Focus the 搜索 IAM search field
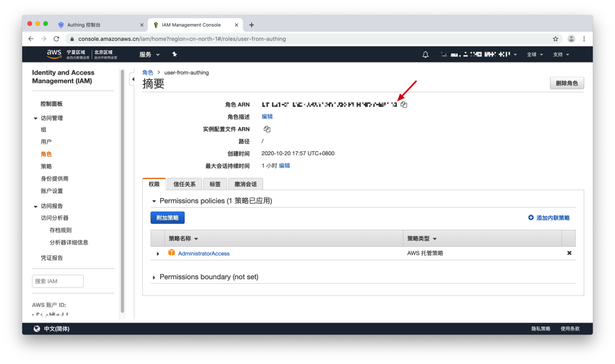This screenshot has height=364, width=615. pos(58,281)
